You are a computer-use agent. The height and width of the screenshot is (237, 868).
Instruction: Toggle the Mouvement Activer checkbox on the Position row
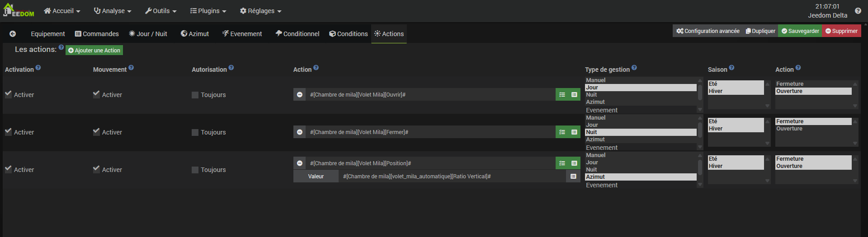(96, 169)
